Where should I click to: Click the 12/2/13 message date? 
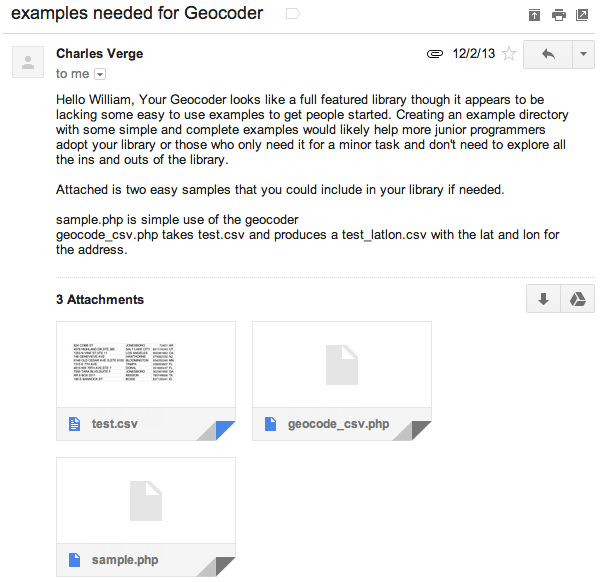click(472, 54)
